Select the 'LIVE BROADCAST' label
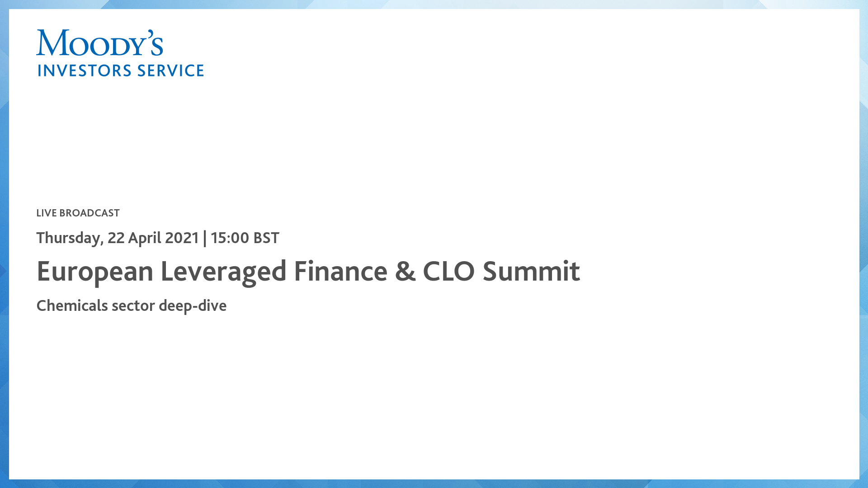 (78, 213)
